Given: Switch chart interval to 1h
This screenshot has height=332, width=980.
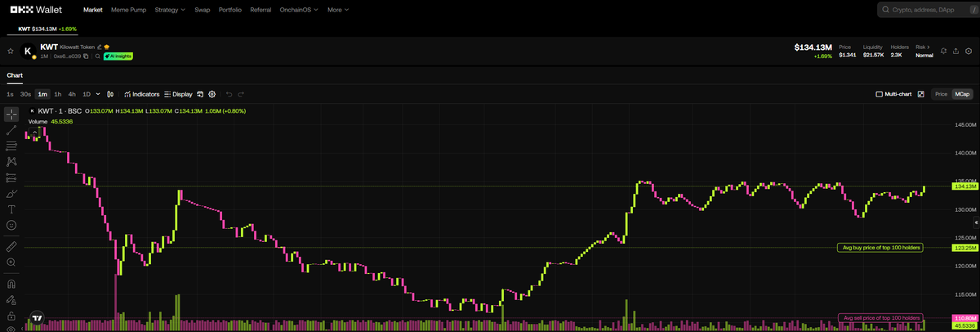Looking at the screenshot, I should (58, 94).
